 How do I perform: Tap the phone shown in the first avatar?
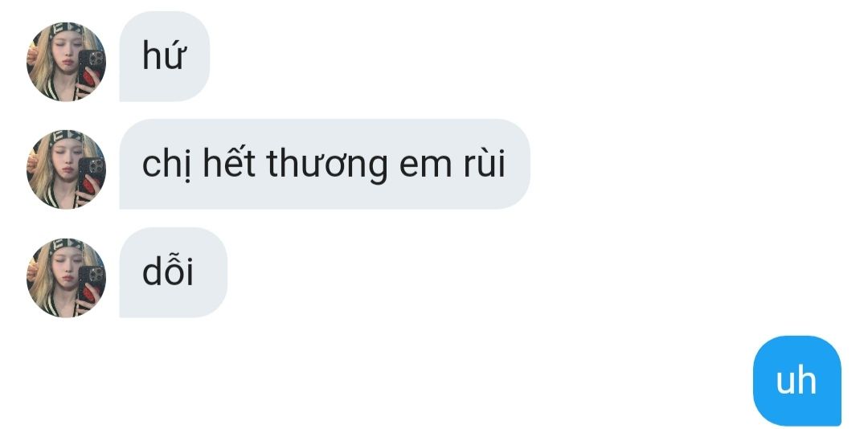click(92, 67)
